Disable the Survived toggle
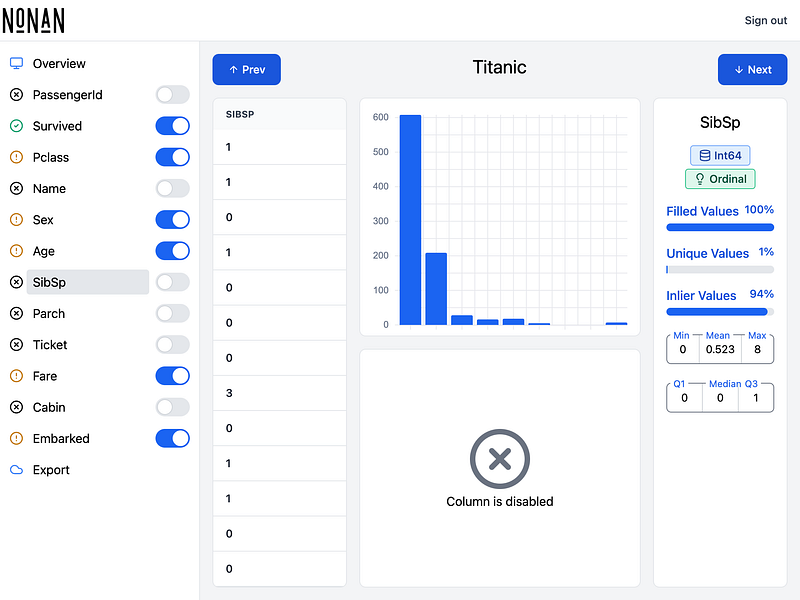800x600 pixels. (x=171, y=125)
